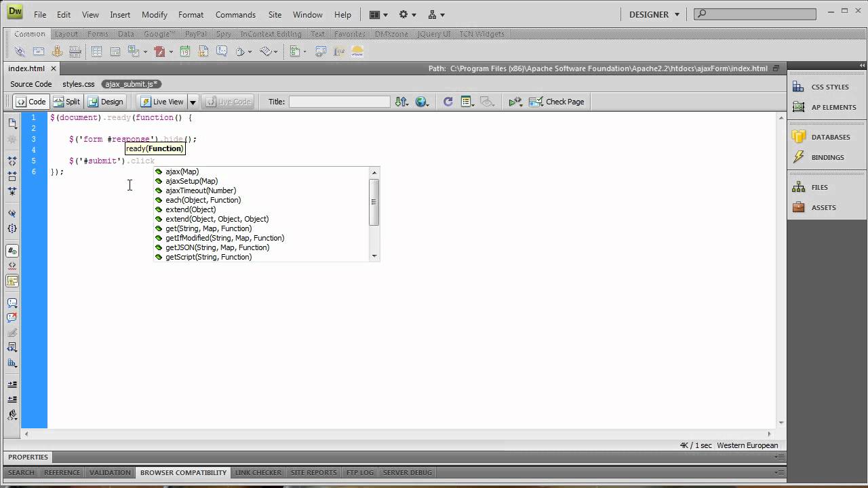Click the Expand All icon
Screen dimensions: 868x488
[x=12, y=191]
